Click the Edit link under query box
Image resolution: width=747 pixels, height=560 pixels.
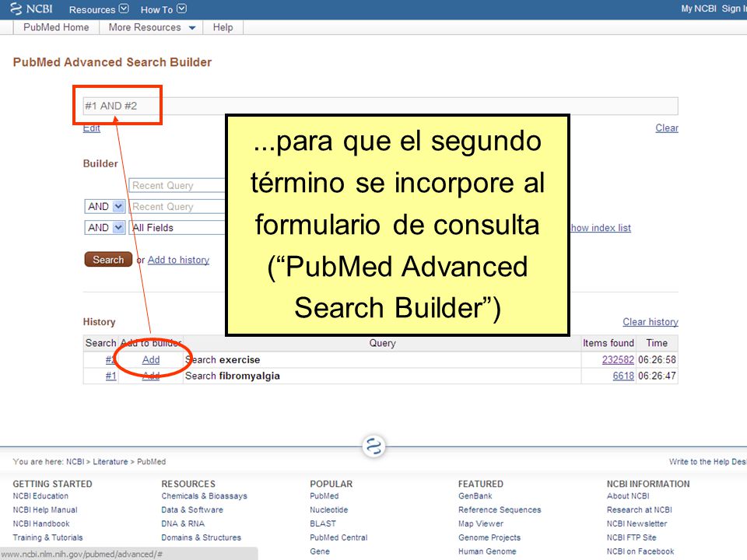(92, 128)
